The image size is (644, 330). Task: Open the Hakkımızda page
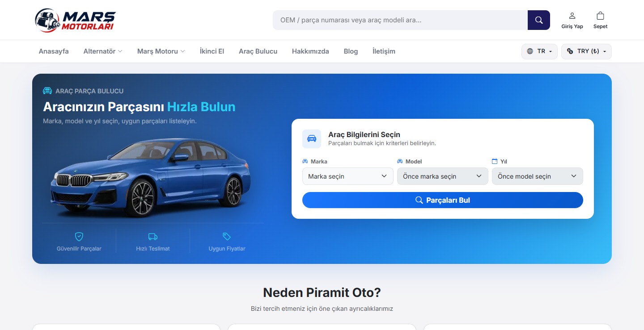click(x=310, y=51)
